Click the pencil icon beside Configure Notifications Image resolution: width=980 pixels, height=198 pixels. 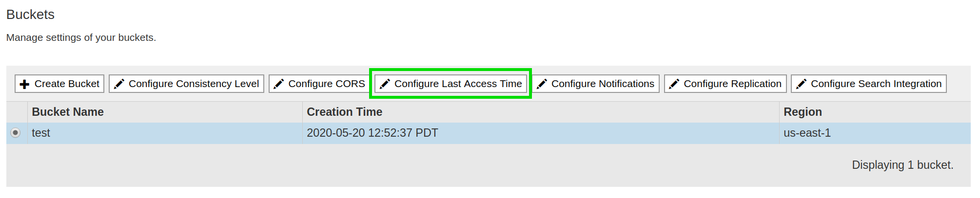point(542,84)
